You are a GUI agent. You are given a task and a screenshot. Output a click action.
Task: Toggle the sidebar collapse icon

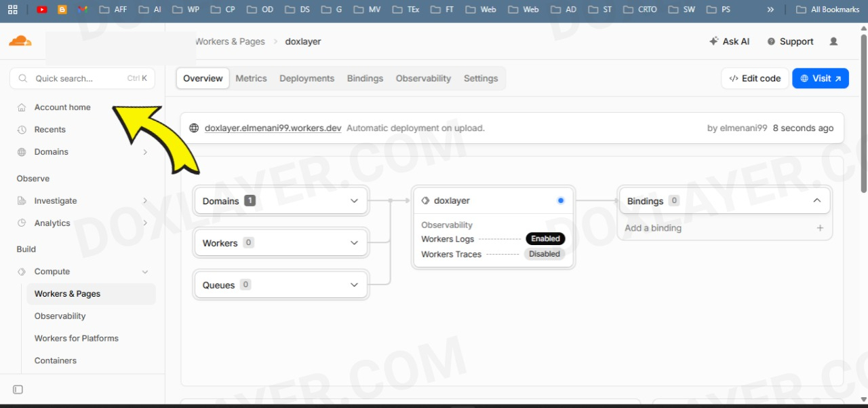(18, 390)
